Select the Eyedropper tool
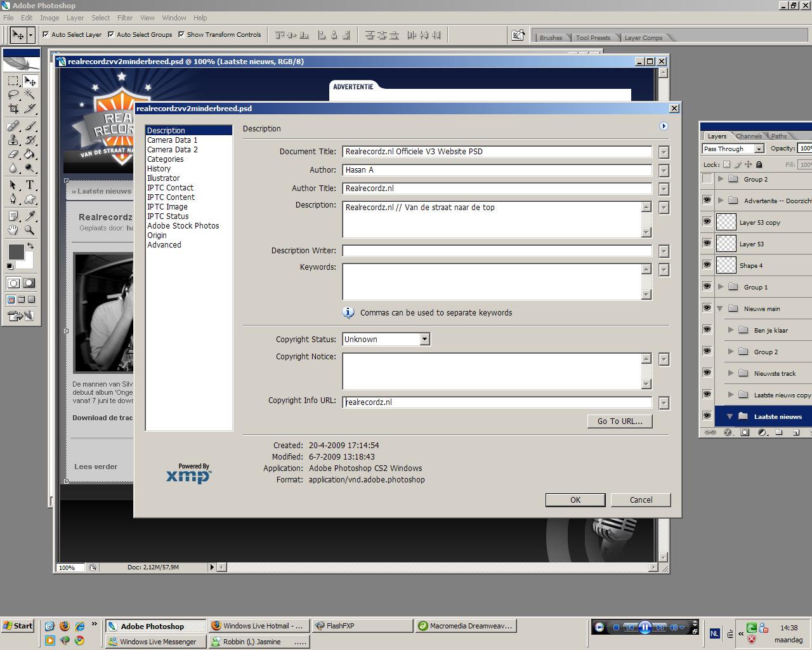This screenshot has width=812, height=650. click(x=29, y=216)
